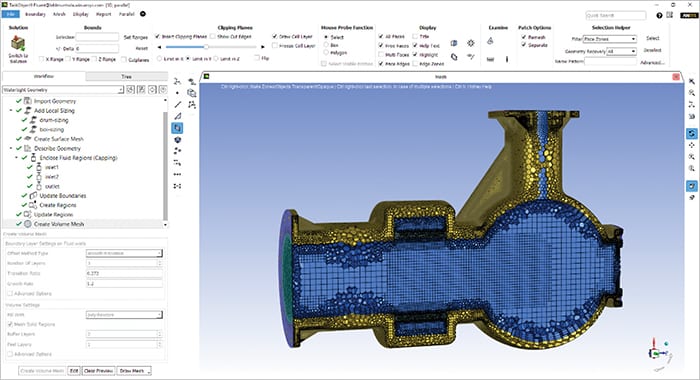This screenshot has height=380, width=700.
Task: Click the mesh measure icon in Examine group
Action: tap(490, 59)
